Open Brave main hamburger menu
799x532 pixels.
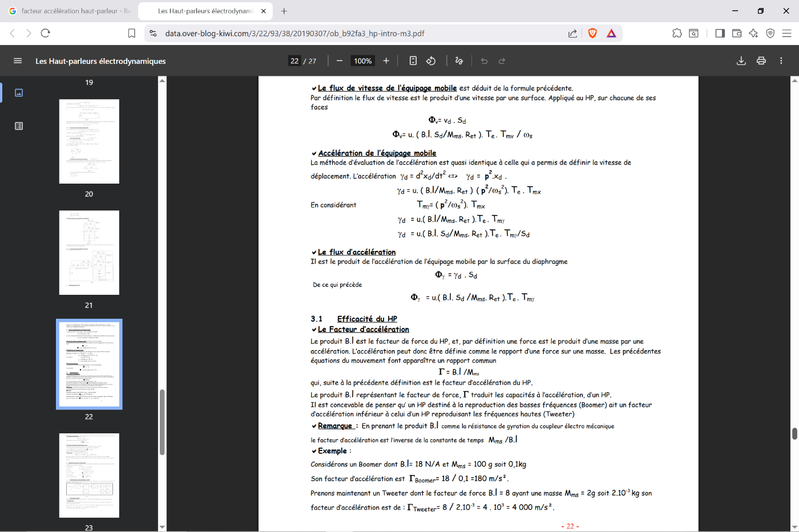coord(787,34)
